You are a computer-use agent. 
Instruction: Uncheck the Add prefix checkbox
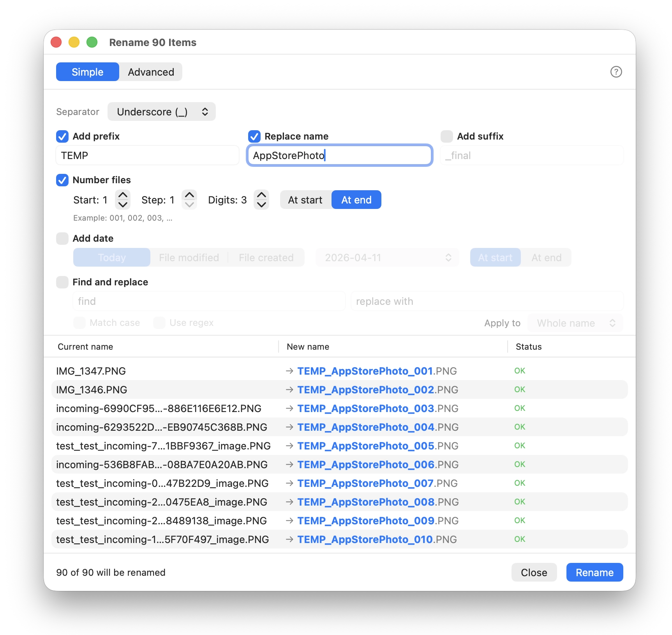(62, 136)
